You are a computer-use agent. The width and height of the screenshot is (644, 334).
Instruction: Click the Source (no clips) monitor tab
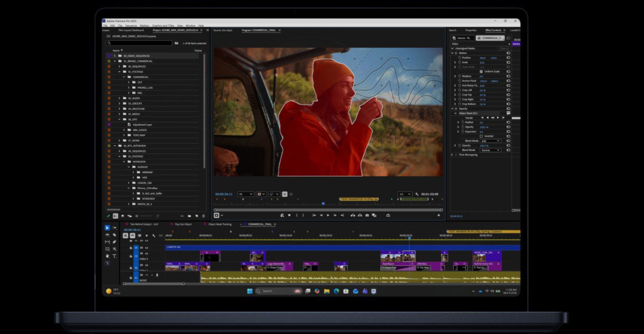pyautogui.click(x=222, y=30)
